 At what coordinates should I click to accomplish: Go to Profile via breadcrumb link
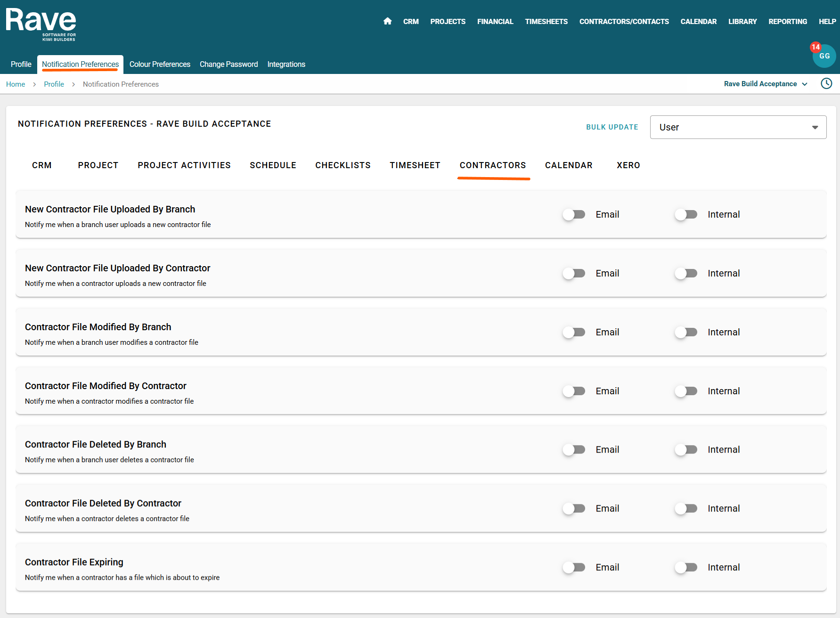[x=54, y=84]
